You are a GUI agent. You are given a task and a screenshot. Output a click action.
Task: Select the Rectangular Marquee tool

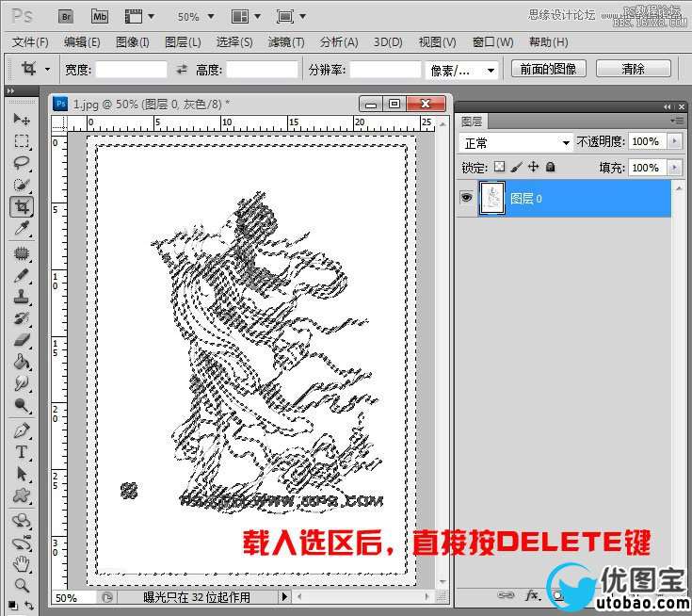point(21,141)
